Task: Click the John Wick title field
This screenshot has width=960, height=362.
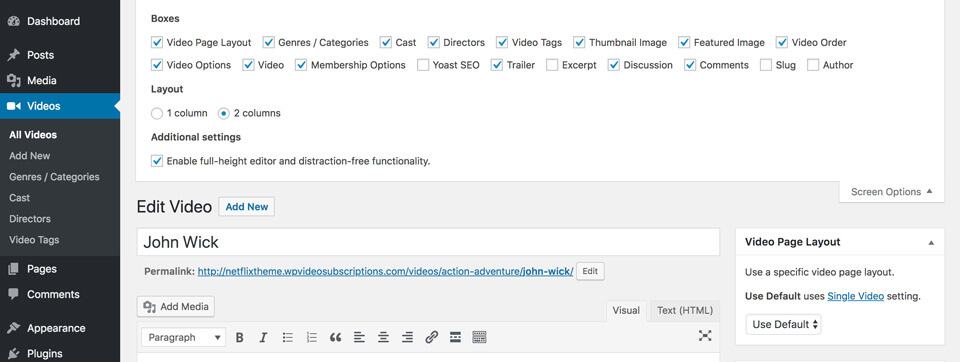Action: pyautogui.click(x=428, y=242)
